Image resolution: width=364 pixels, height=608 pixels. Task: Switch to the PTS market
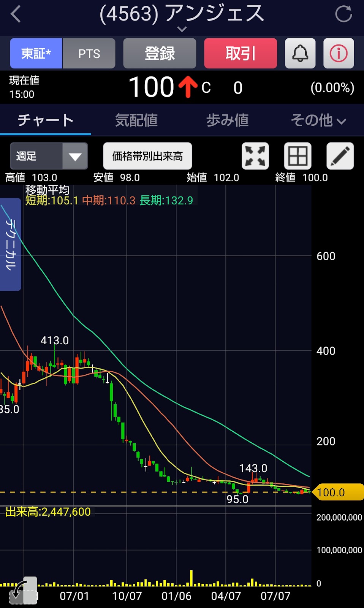click(x=89, y=53)
